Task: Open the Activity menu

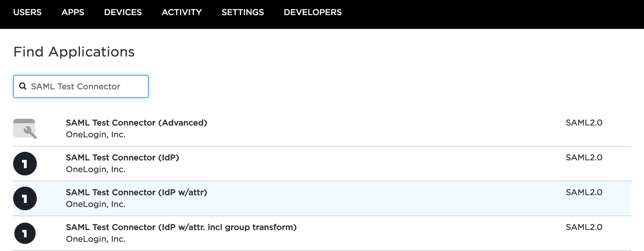Action: (x=182, y=12)
